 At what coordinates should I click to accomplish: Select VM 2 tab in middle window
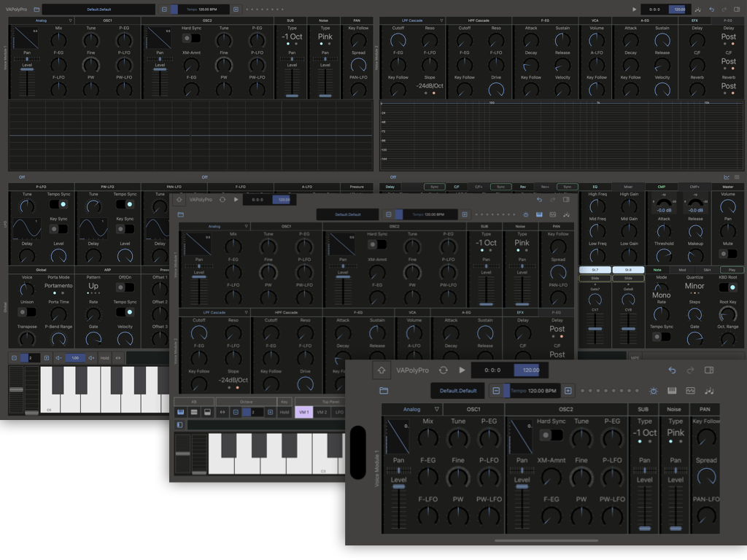point(322,412)
